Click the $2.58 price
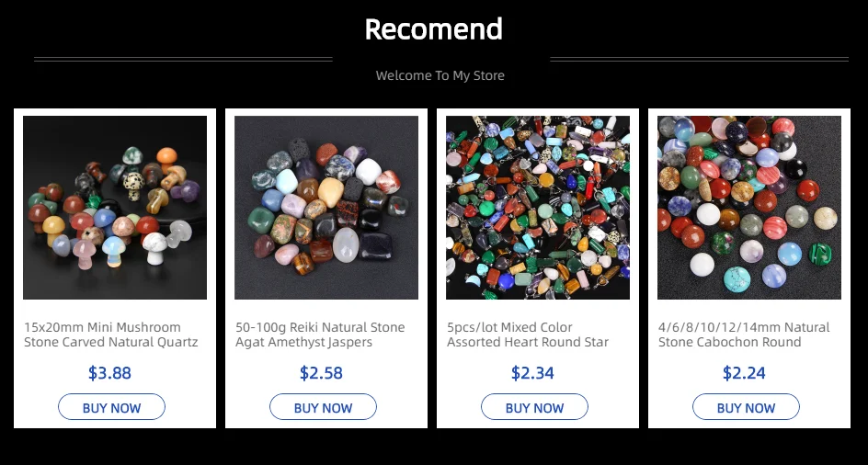The width and height of the screenshot is (868, 465). (x=322, y=373)
